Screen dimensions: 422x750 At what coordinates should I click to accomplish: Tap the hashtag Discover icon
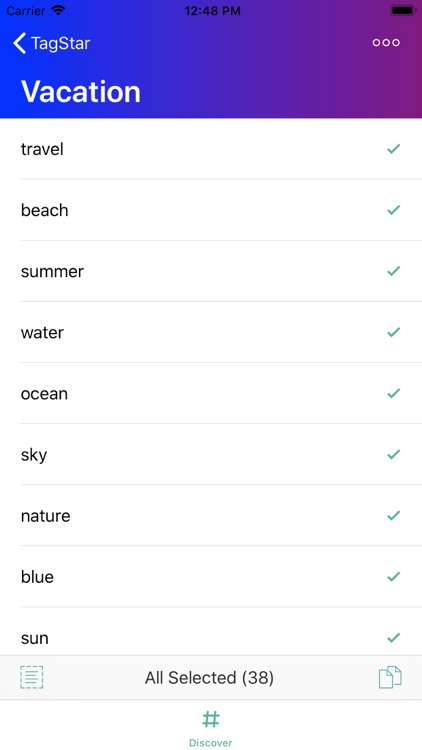tap(211, 719)
